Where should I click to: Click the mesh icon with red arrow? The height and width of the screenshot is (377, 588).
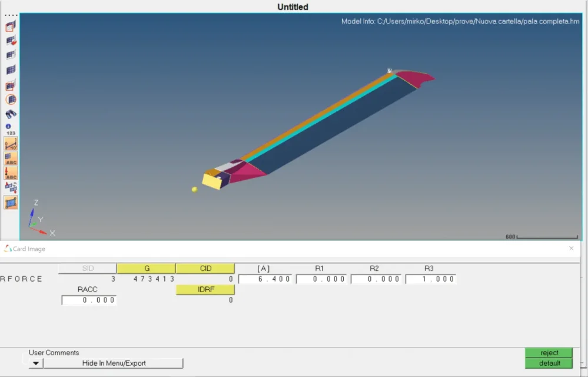[x=11, y=41]
